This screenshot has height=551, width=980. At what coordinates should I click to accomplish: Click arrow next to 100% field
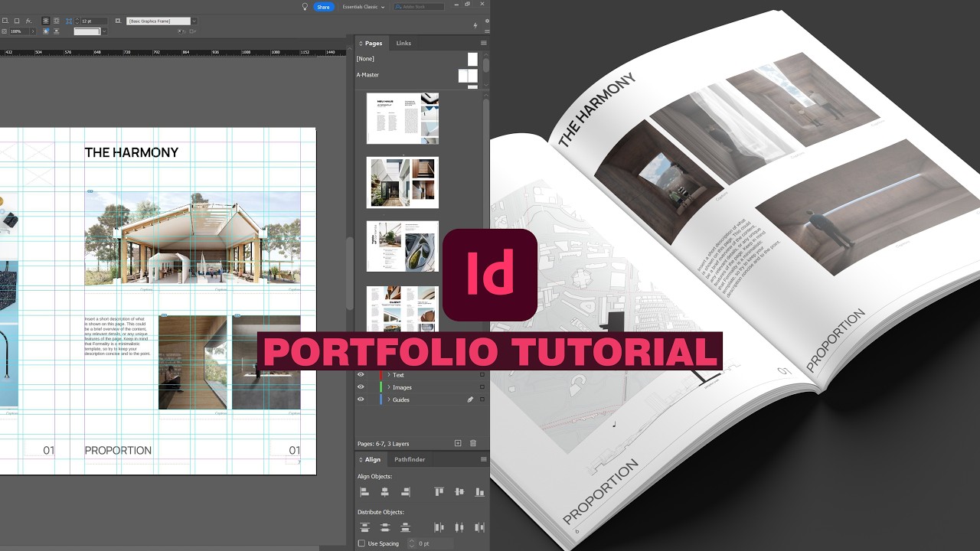33,31
